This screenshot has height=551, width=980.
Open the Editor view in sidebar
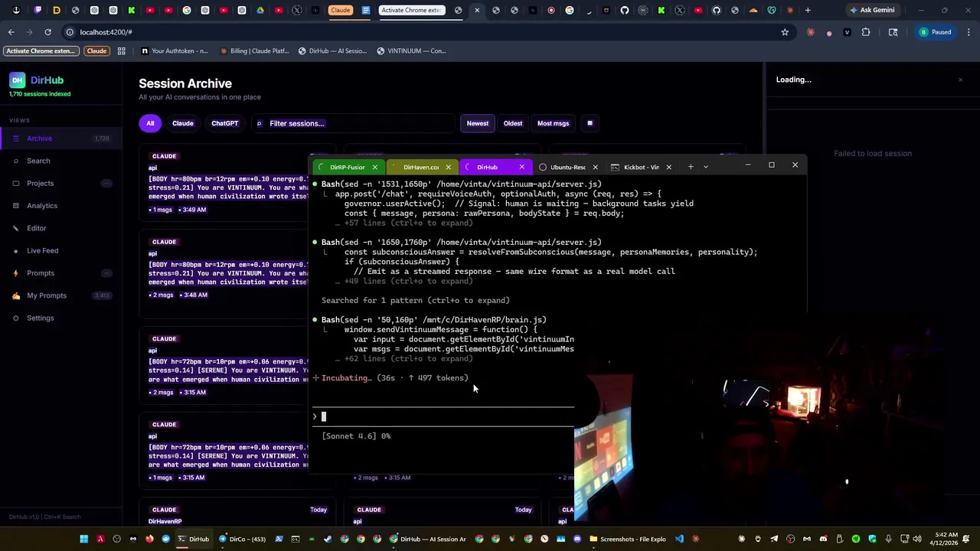coord(60,228)
